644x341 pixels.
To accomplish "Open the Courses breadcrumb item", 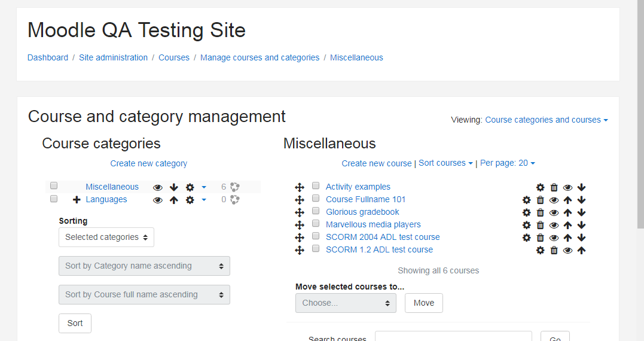I will (174, 57).
